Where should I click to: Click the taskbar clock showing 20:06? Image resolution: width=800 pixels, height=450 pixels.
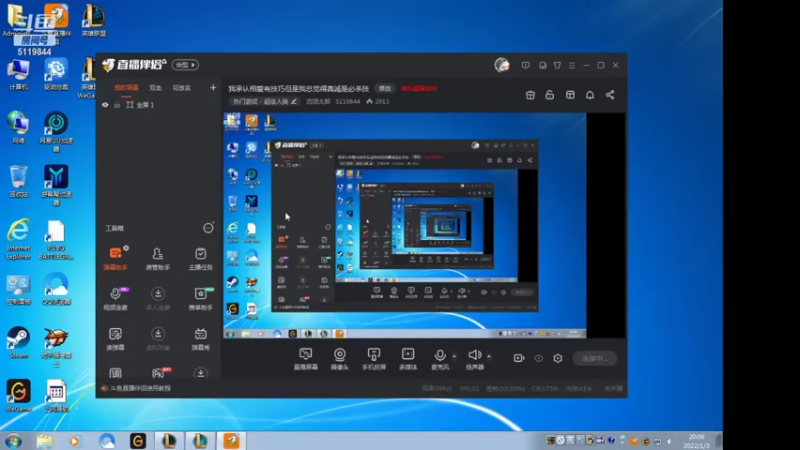(696, 441)
